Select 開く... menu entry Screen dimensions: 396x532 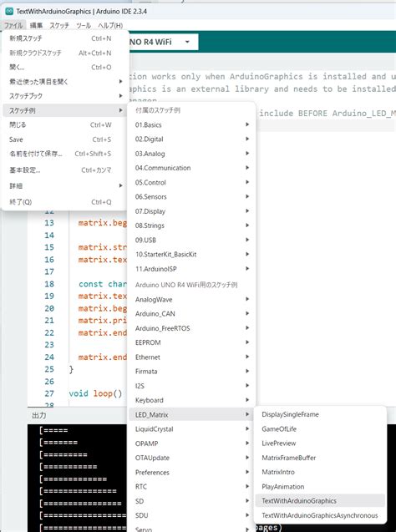(x=64, y=67)
